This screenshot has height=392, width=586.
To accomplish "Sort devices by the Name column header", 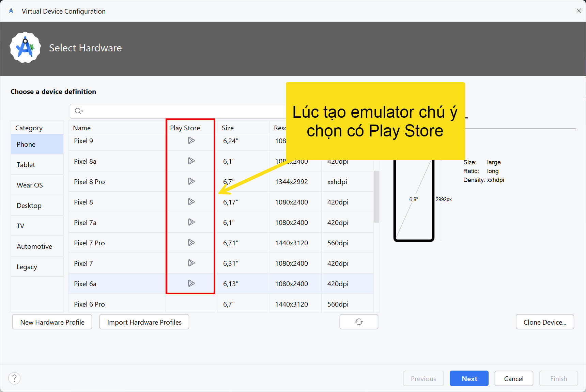I will [117, 128].
